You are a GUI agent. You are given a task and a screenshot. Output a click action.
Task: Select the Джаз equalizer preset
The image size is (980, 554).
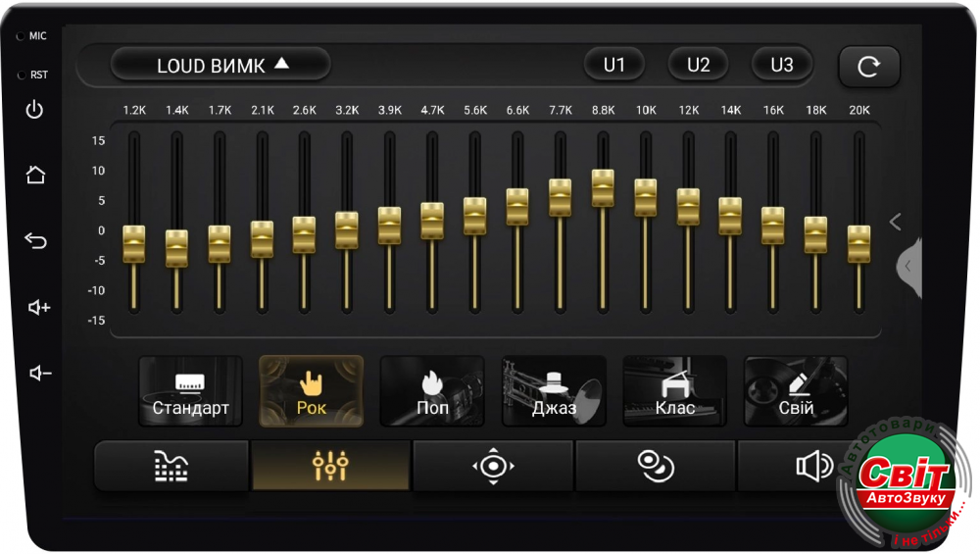554,391
